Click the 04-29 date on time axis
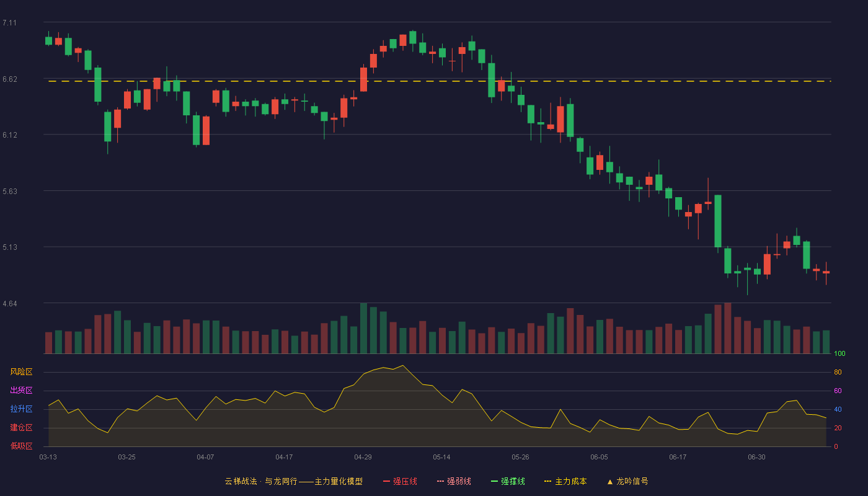 pyautogui.click(x=363, y=457)
